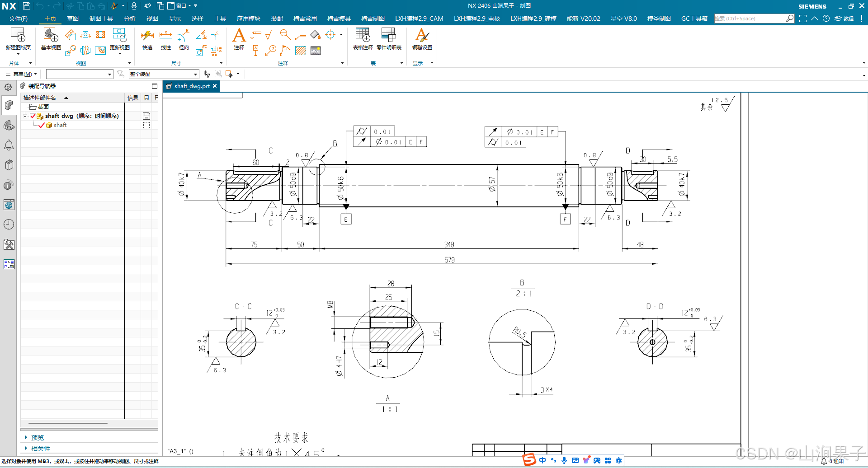The image size is (868, 468).
Task: Click the 信息 column header
Action: click(x=133, y=98)
